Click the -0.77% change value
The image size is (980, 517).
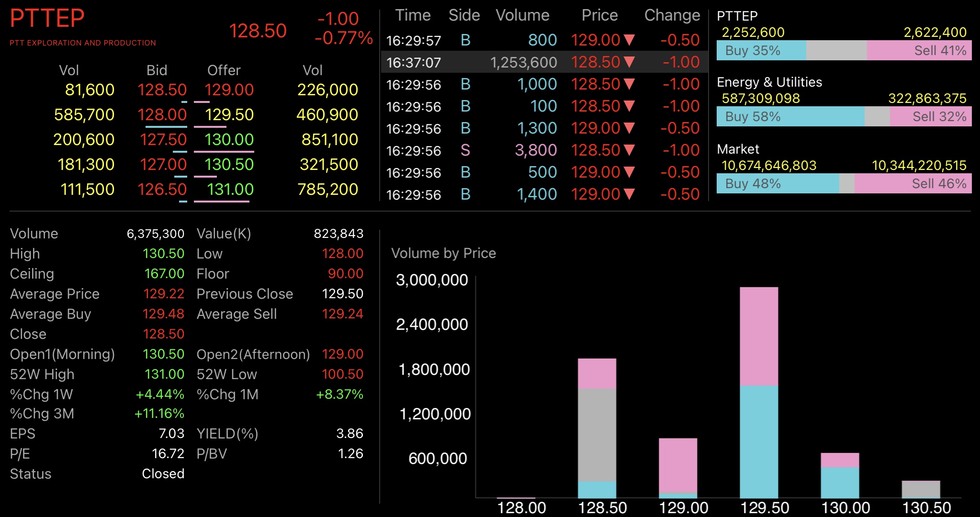point(343,38)
